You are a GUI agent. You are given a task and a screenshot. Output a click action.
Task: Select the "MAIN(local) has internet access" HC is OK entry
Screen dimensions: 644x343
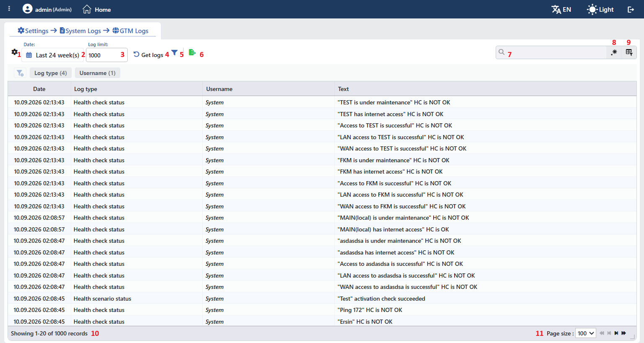pos(393,229)
